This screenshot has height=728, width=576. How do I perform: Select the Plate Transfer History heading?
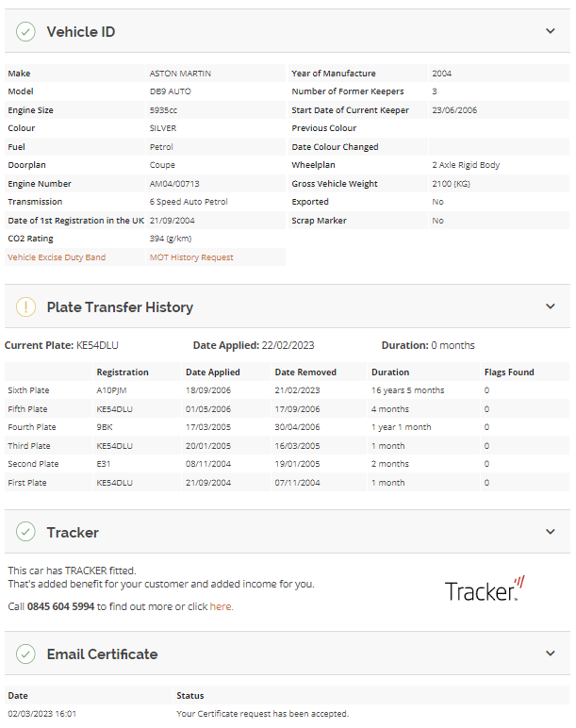click(120, 306)
